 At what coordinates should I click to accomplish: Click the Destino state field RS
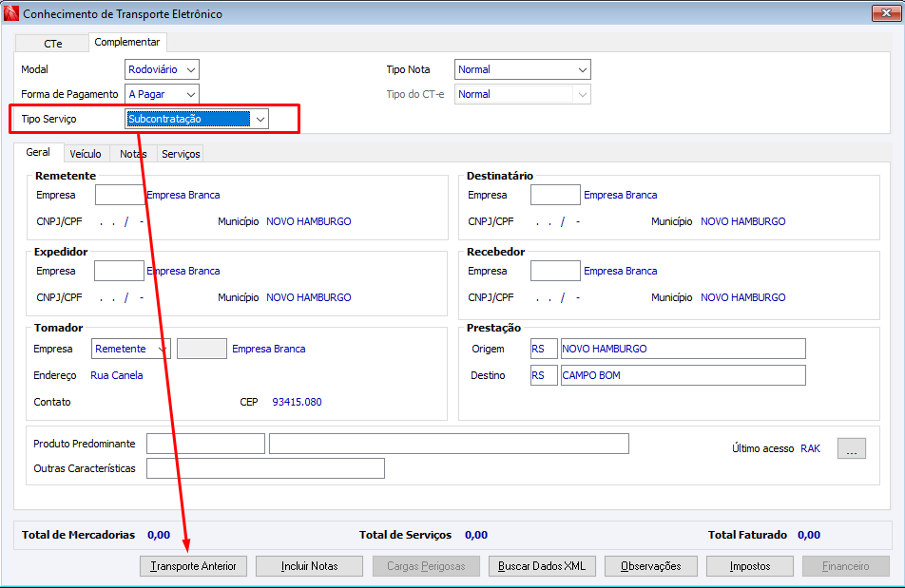tap(544, 375)
